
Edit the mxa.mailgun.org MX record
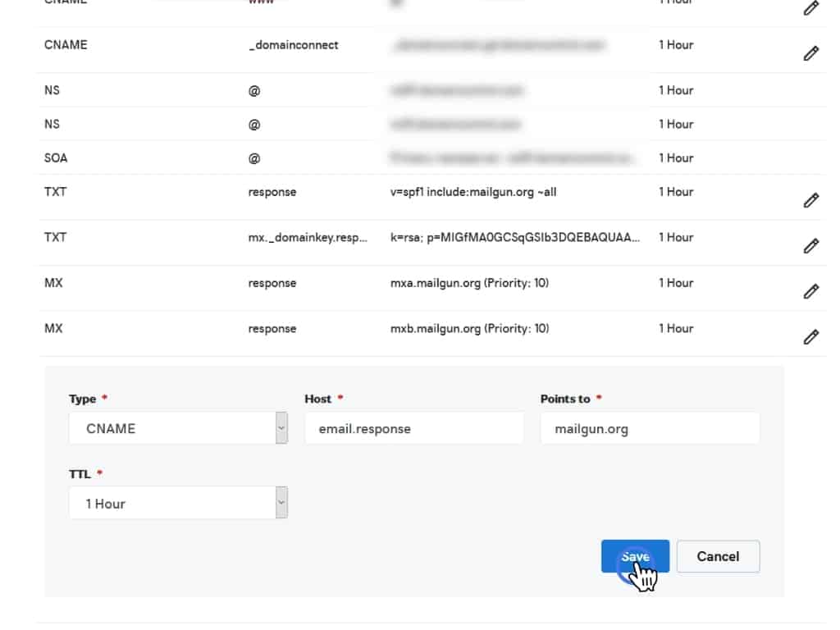pos(810,291)
